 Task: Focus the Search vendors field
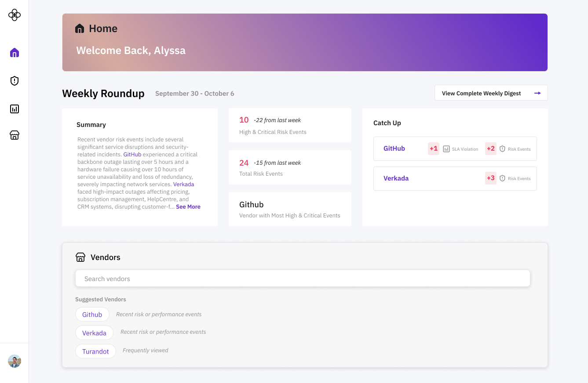(303, 278)
